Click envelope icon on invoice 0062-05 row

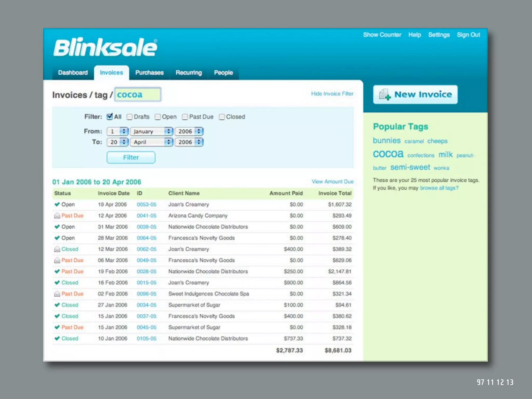coord(57,249)
